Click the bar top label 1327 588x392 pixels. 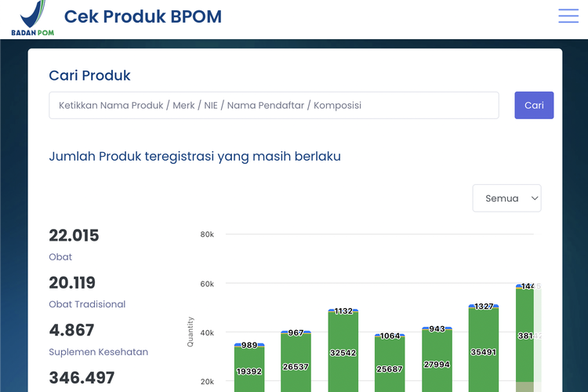click(484, 307)
